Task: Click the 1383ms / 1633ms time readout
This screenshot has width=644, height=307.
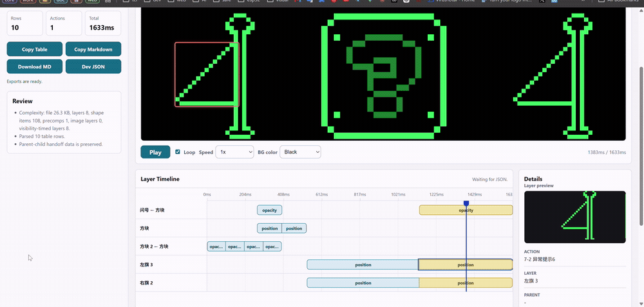Action: [607, 152]
